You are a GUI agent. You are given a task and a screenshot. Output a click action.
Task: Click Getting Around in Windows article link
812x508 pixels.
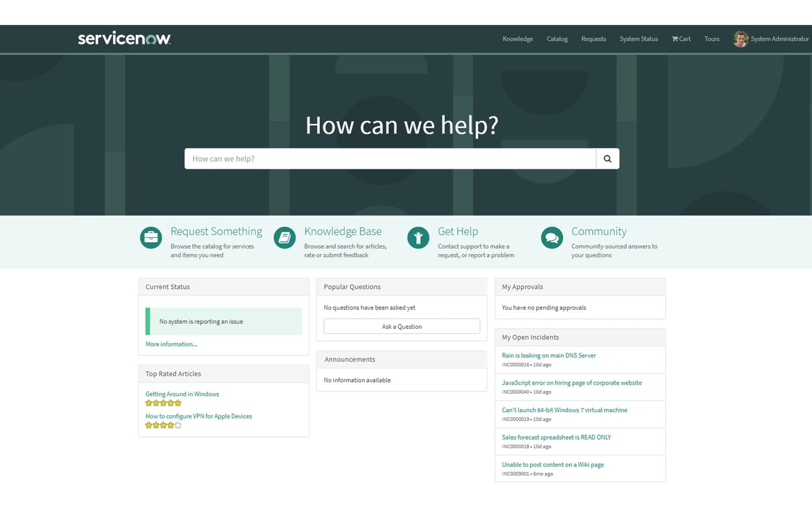[182, 393]
